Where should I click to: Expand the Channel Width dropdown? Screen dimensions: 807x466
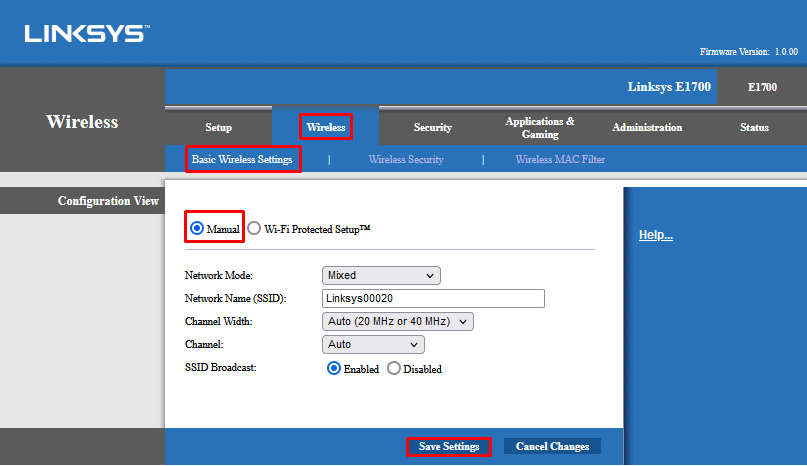click(x=397, y=321)
